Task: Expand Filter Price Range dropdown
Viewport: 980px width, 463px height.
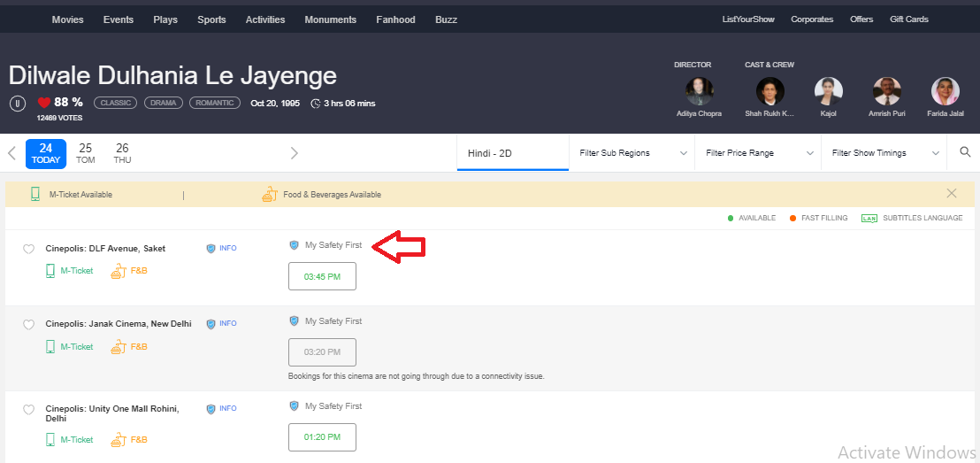Action: click(x=758, y=152)
